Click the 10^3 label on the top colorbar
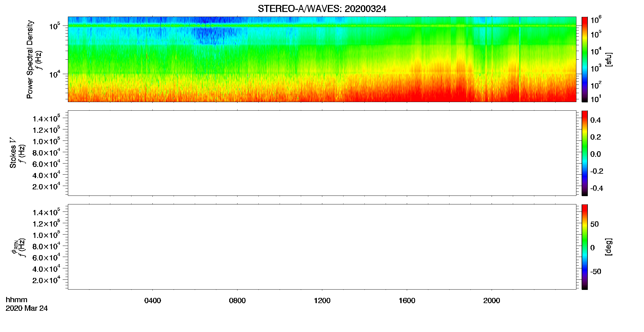 (x=596, y=68)
